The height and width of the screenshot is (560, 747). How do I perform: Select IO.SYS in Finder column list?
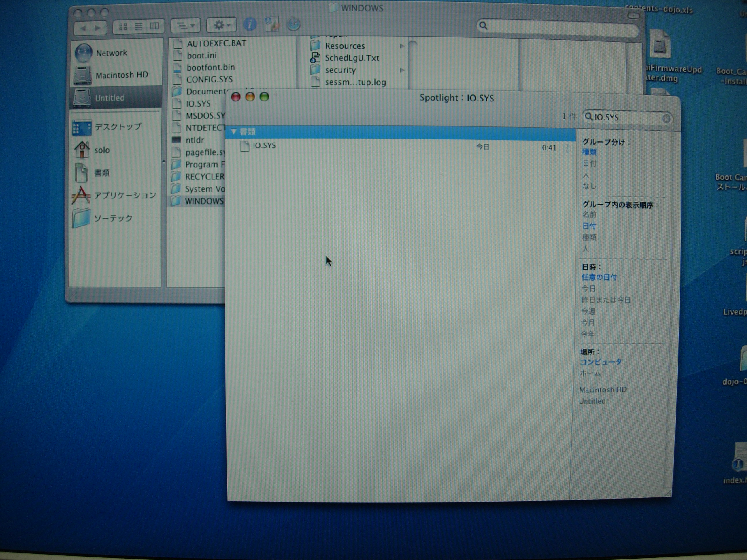coord(198,104)
